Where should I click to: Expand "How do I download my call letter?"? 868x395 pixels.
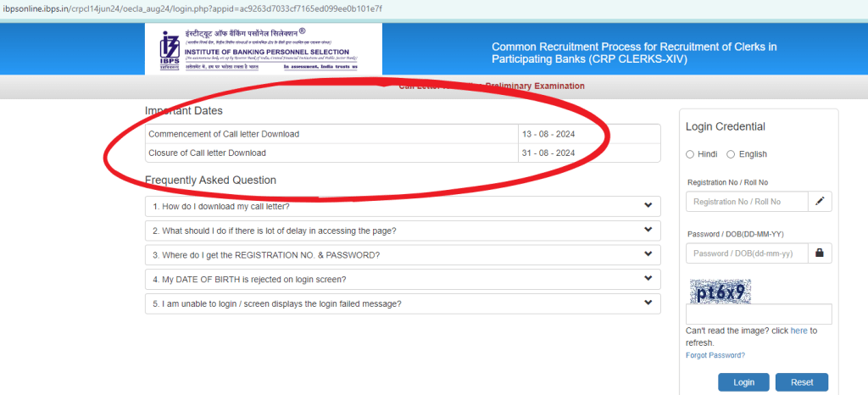click(x=403, y=206)
